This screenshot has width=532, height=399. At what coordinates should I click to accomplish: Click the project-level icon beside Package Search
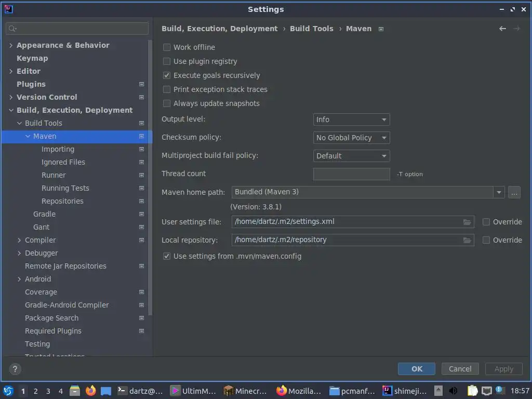pos(141,318)
